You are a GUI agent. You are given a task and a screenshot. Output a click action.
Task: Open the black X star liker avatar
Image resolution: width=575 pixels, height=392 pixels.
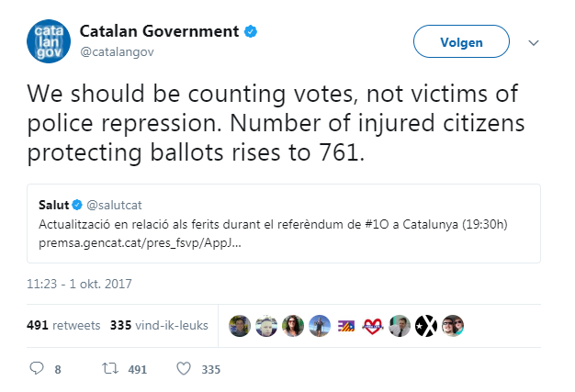click(426, 326)
